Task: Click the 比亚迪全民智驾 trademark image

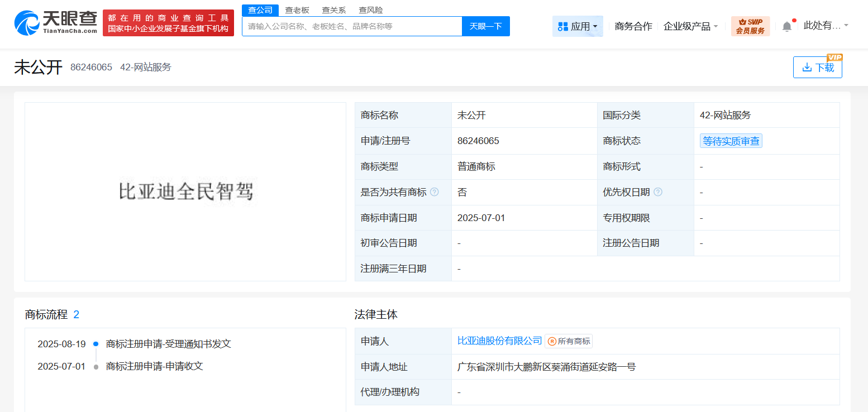Action: (185, 192)
